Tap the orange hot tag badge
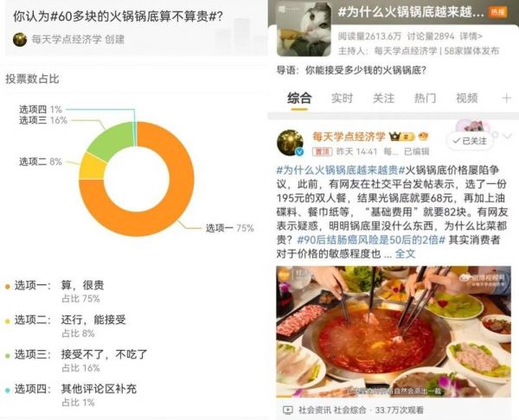Image resolution: width=519 pixels, height=420 pixels. tap(498, 12)
